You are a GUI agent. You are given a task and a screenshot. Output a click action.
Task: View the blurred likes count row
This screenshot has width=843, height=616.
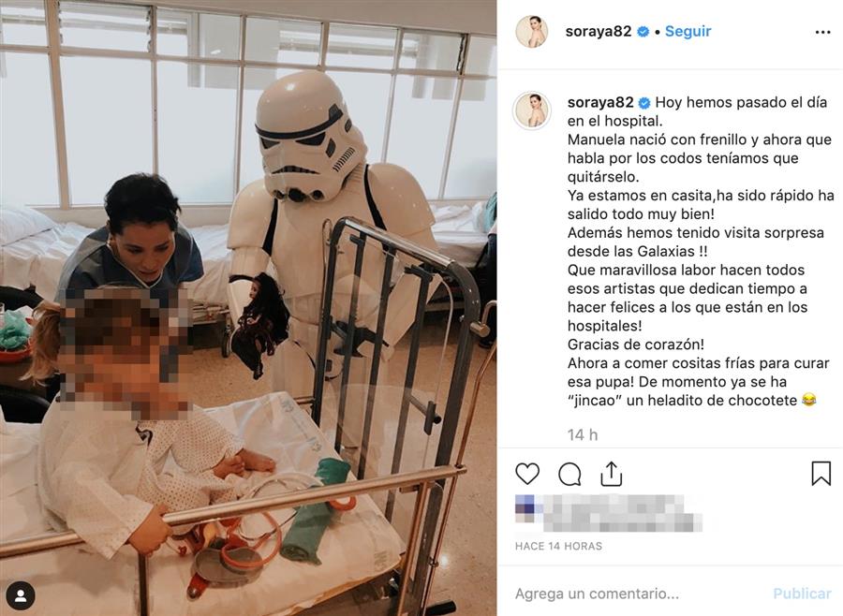pyautogui.click(x=609, y=513)
